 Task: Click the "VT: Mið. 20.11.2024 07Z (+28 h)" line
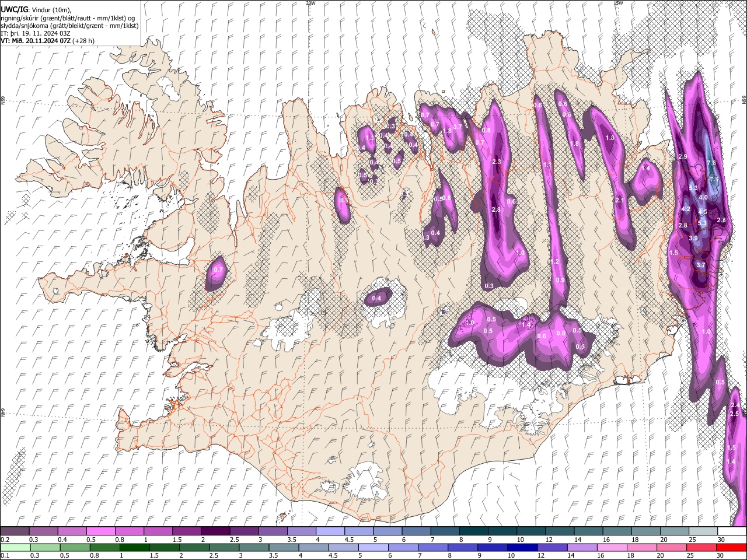point(48,41)
